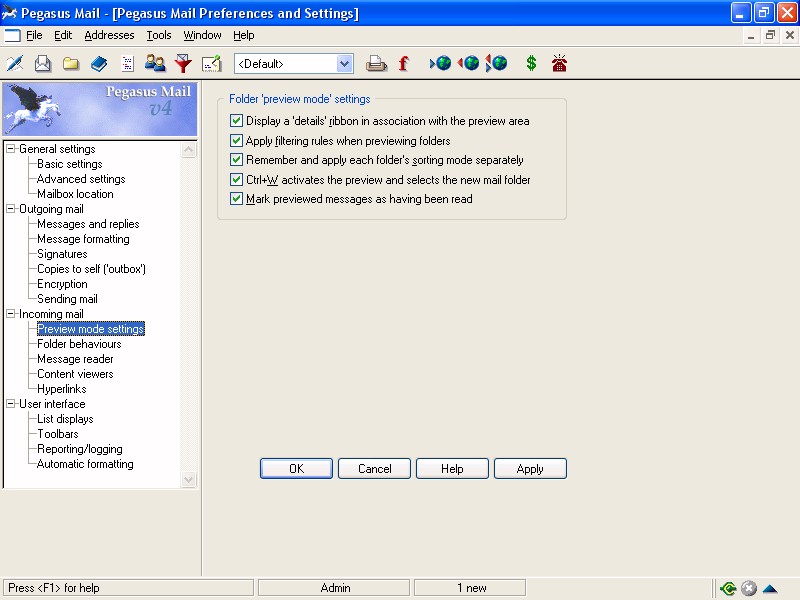Open the Addresses menu
Viewport: 800px width, 600px height.
(109, 35)
